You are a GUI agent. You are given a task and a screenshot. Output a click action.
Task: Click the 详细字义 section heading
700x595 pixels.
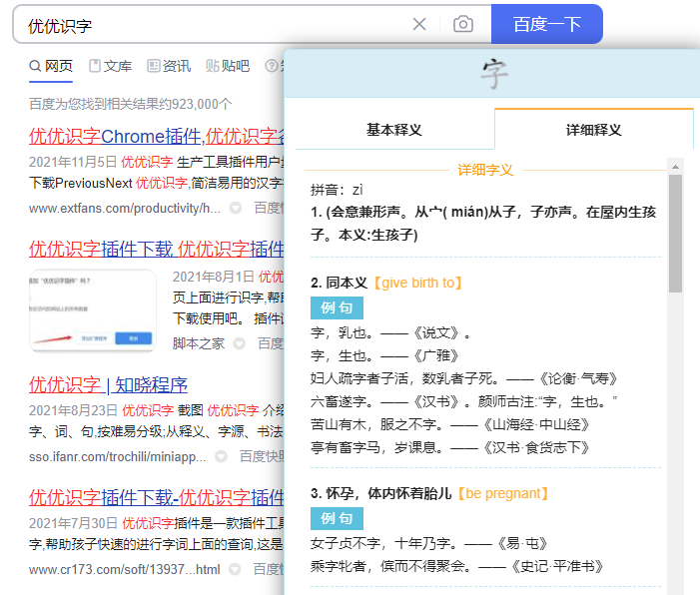pyautogui.click(x=485, y=170)
